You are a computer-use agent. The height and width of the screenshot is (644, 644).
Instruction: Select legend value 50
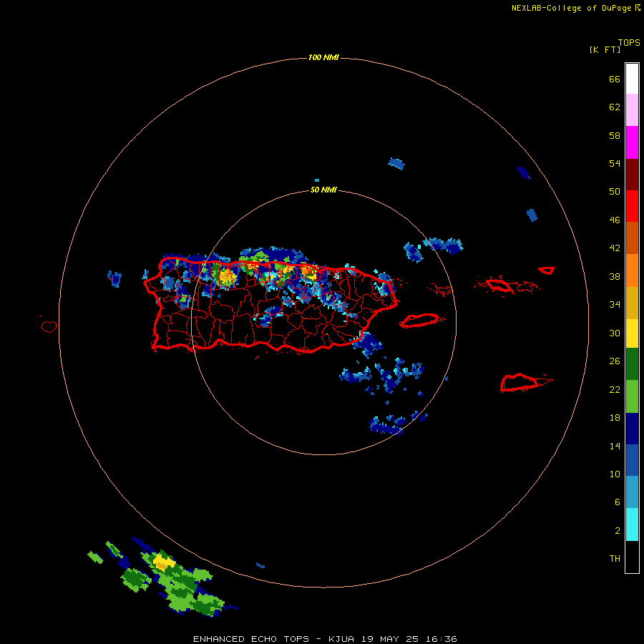(615, 191)
